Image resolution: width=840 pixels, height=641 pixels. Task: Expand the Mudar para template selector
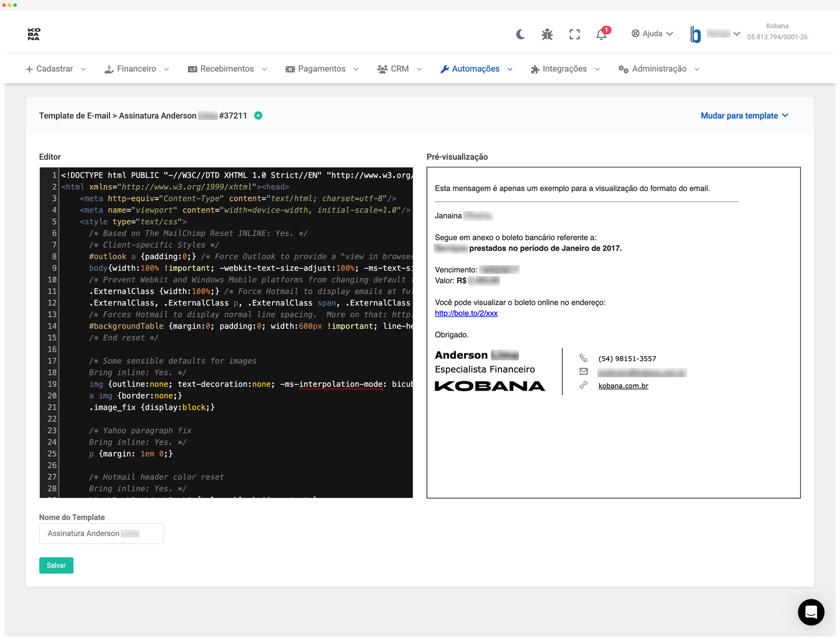click(744, 115)
